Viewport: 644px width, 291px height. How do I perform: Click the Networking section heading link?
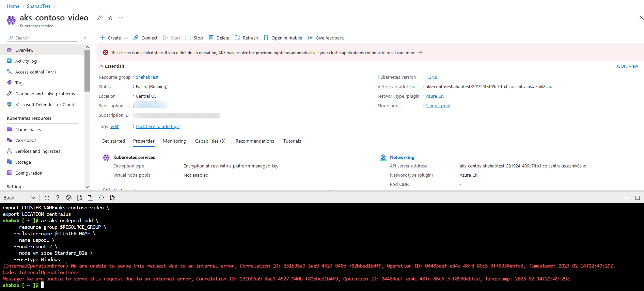click(x=402, y=157)
